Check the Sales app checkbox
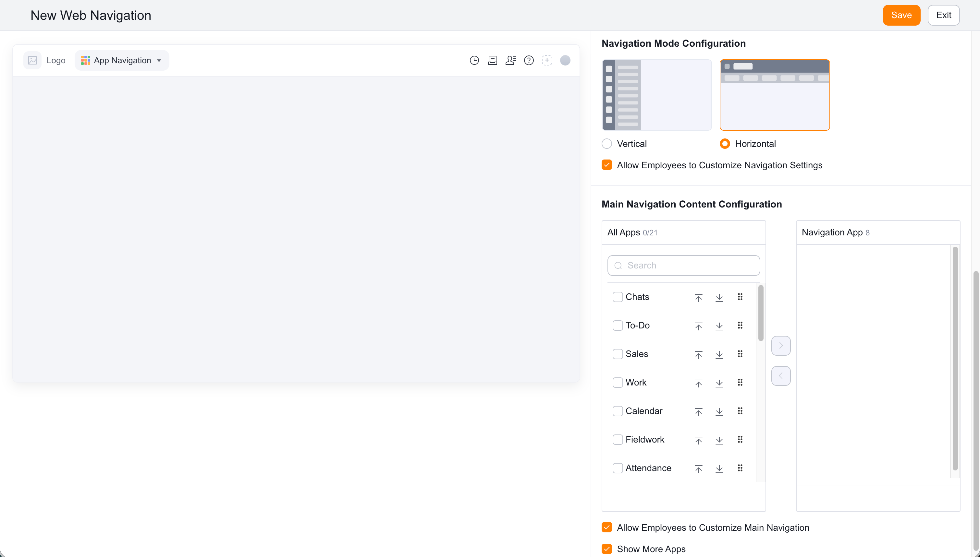The image size is (980, 557). [618, 354]
